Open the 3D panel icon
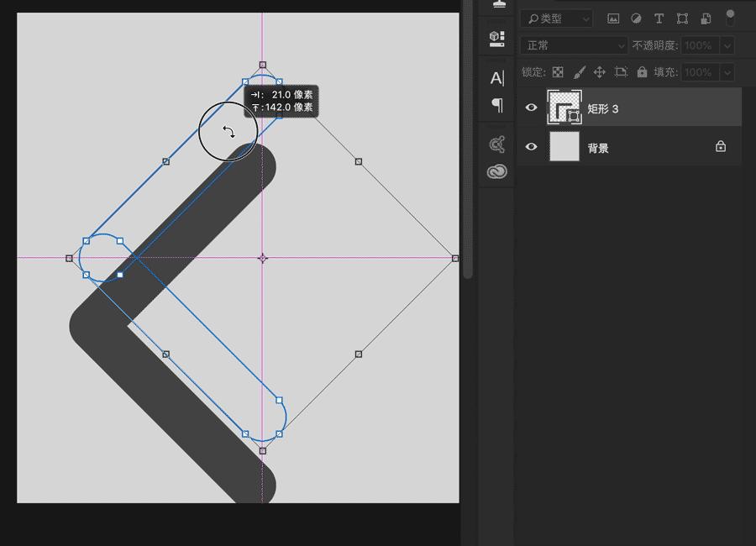 point(497,38)
